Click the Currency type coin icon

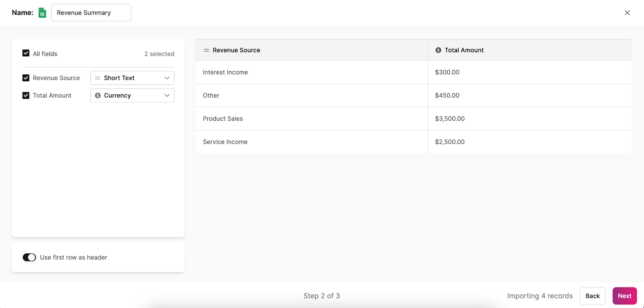[98, 96]
